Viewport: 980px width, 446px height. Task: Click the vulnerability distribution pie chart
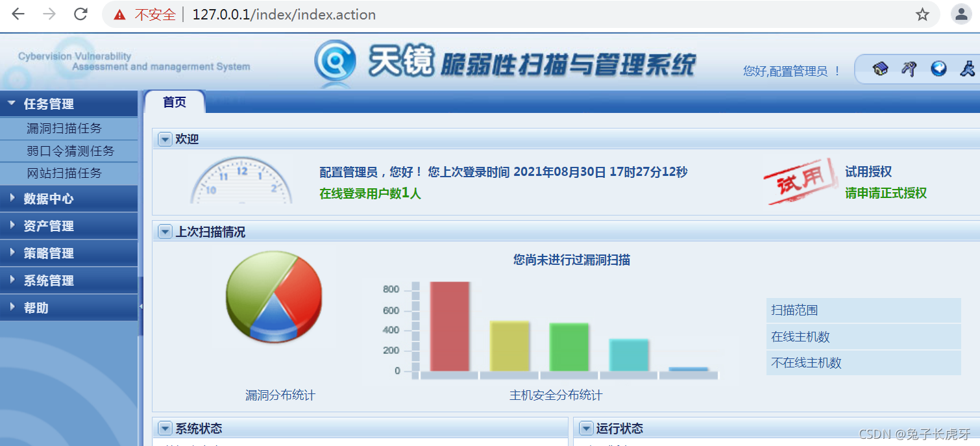click(274, 296)
